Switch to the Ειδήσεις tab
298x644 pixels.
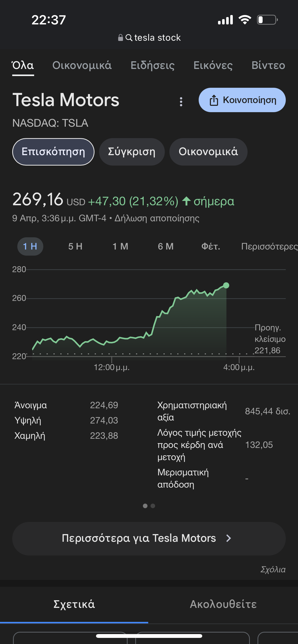coord(152,65)
